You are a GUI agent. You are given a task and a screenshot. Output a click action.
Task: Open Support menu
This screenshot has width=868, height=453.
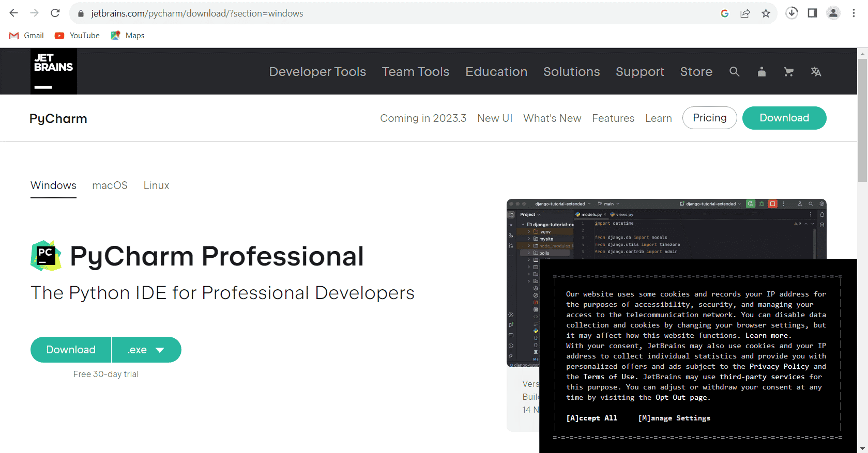(x=640, y=72)
